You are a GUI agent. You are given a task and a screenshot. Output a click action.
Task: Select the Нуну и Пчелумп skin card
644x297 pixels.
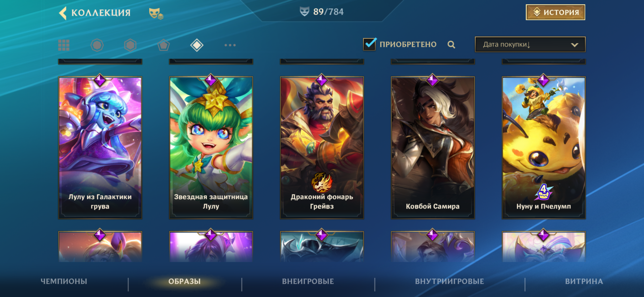click(543, 148)
